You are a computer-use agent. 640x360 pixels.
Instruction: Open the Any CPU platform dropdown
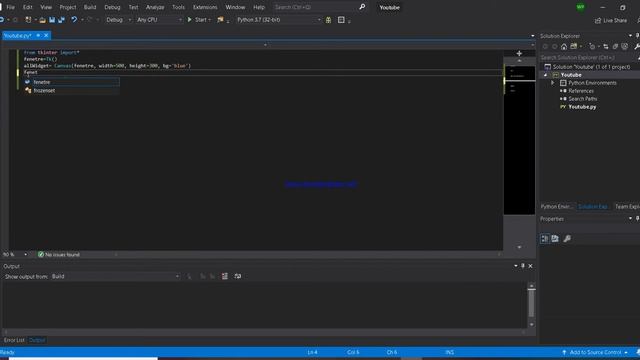[159, 20]
